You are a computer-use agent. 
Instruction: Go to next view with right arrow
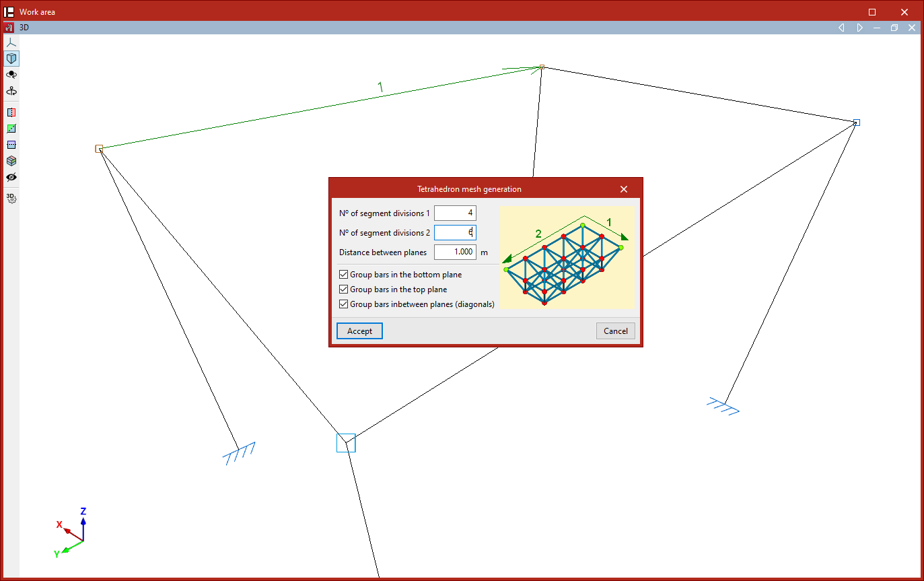pyautogui.click(x=859, y=28)
